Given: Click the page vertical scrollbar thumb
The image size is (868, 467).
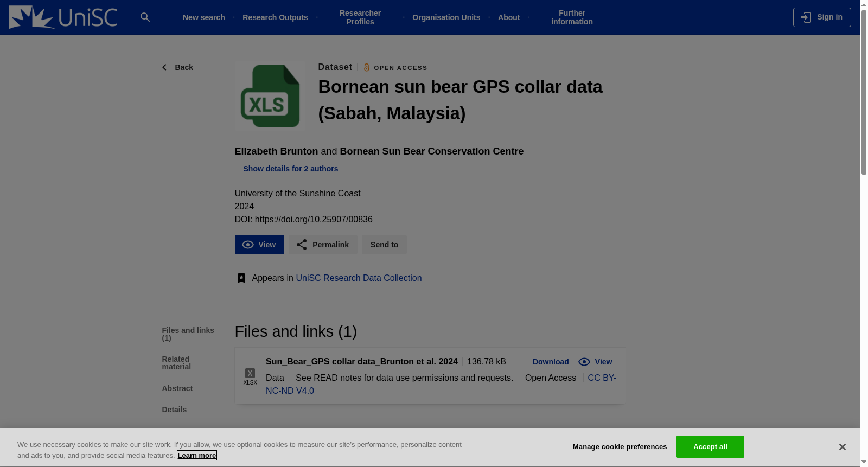Looking at the screenshot, I should [x=864, y=92].
